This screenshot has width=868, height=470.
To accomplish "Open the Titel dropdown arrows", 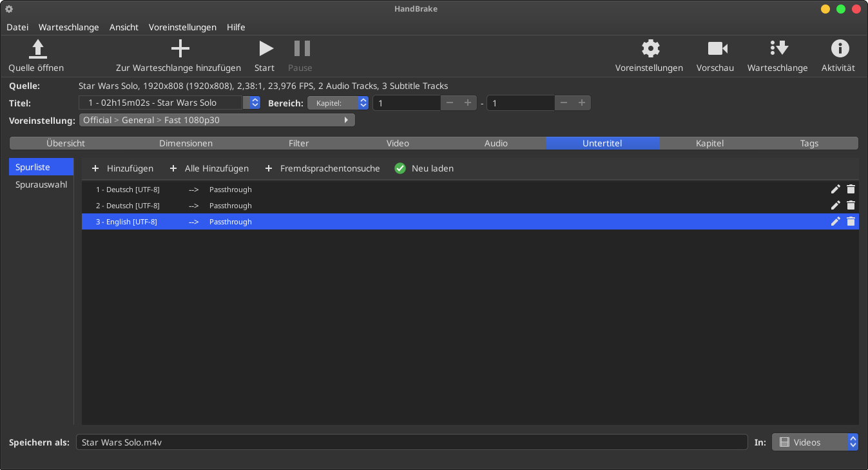I will pyautogui.click(x=255, y=103).
